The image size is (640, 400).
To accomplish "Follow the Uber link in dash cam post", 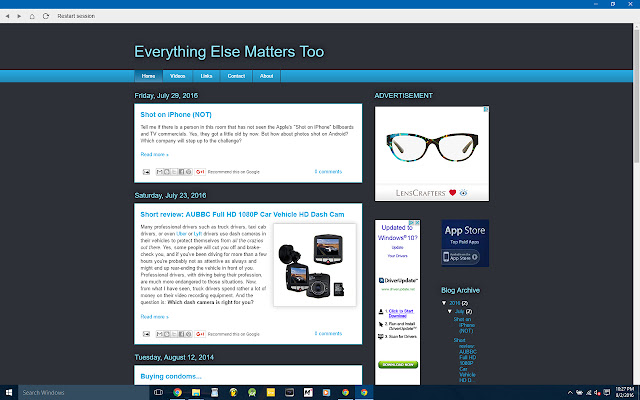I will tap(181, 234).
